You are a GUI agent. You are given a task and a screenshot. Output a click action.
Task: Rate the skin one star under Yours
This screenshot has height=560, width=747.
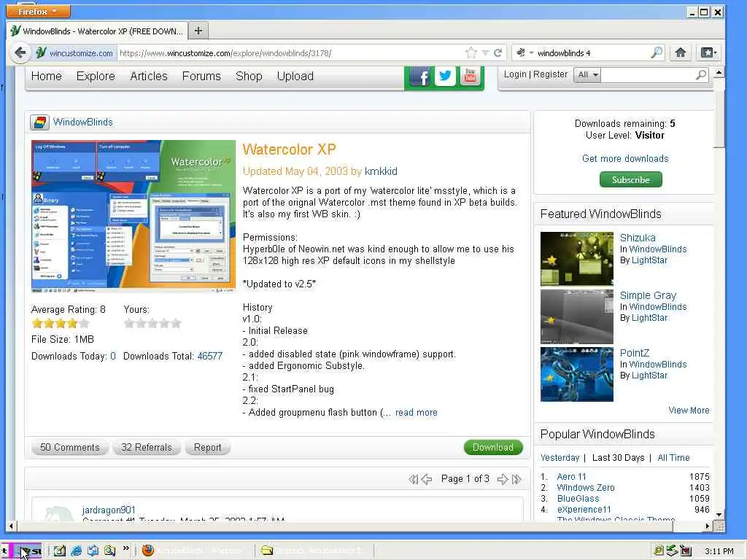coord(129,324)
